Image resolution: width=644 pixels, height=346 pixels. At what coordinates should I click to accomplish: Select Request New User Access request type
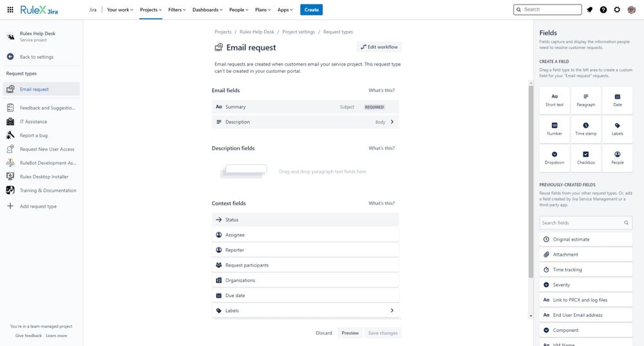(x=41, y=149)
